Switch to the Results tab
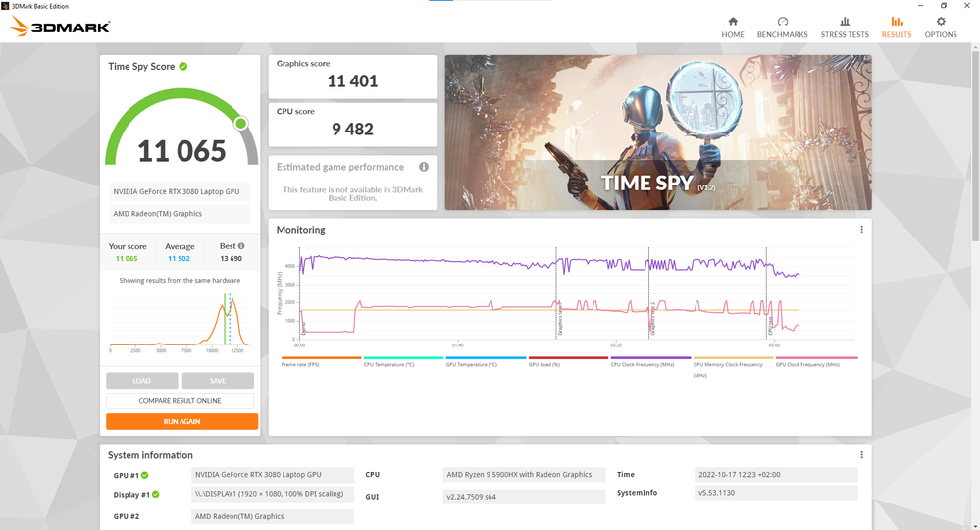The height and width of the screenshot is (530, 980). tap(896, 26)
